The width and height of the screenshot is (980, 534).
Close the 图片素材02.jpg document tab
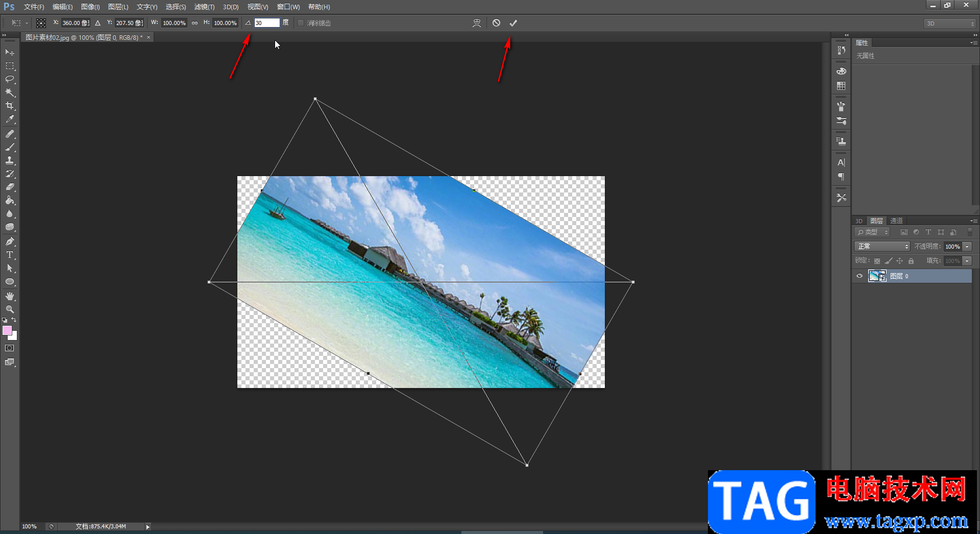pos(149,37)
